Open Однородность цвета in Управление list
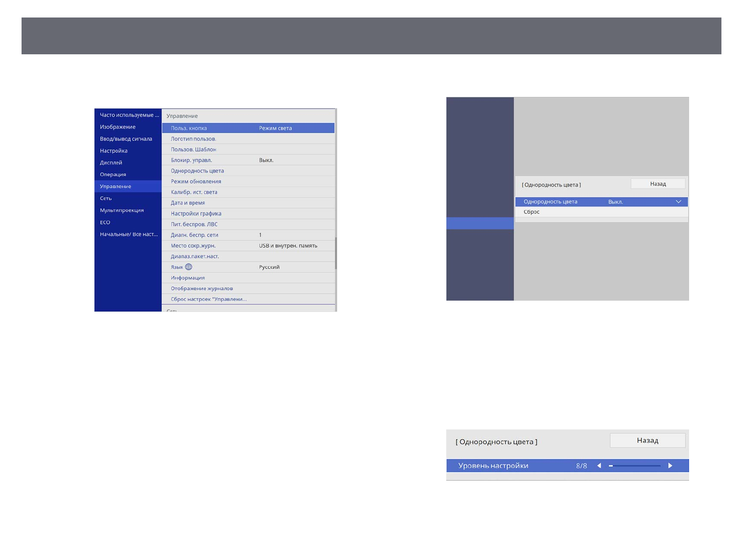 click(198, 171)
